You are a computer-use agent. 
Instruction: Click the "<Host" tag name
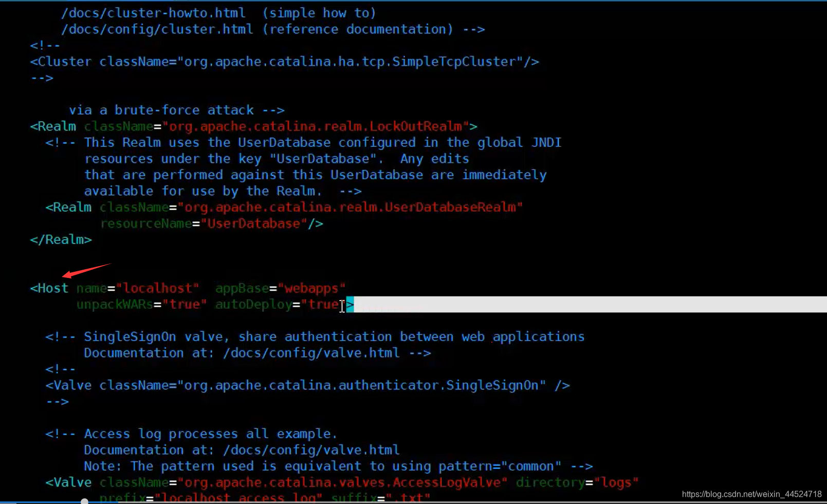49,288
